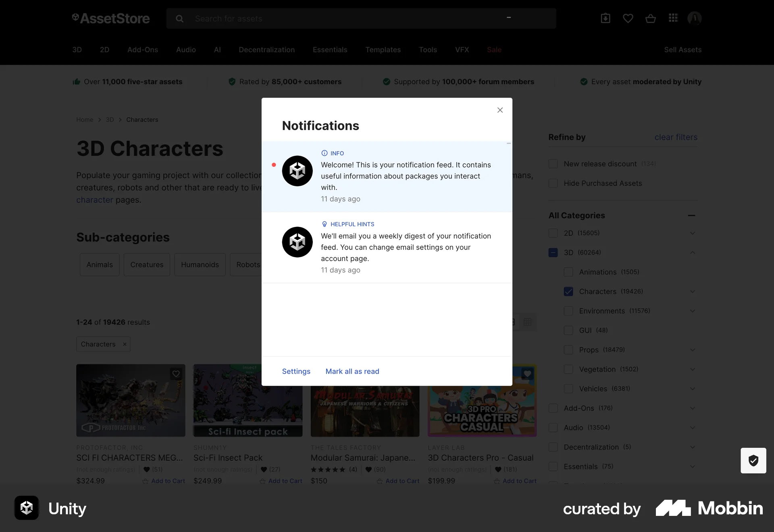
Task: Uncheck the Characters category filter
Action: (x=568, y=291)
